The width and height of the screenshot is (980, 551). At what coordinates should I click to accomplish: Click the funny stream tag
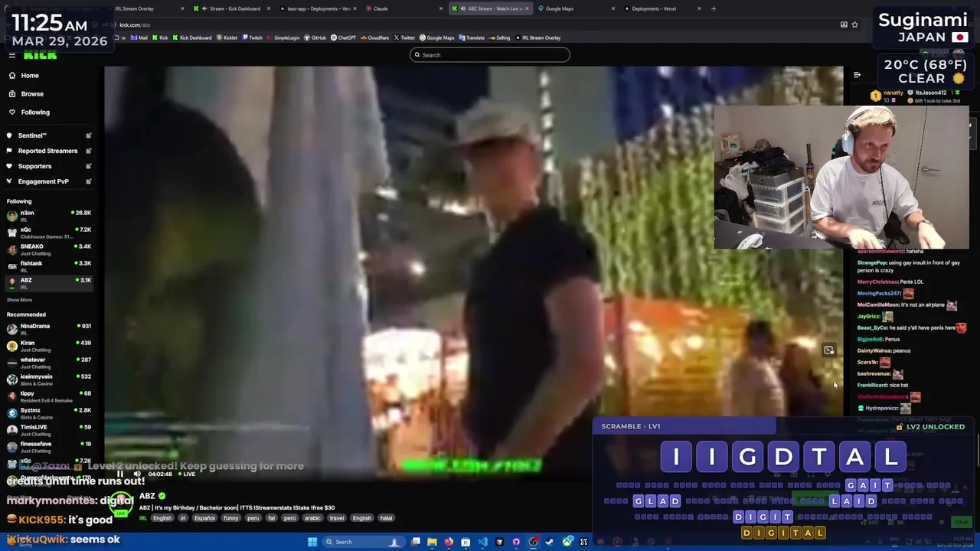pos(230,518)
